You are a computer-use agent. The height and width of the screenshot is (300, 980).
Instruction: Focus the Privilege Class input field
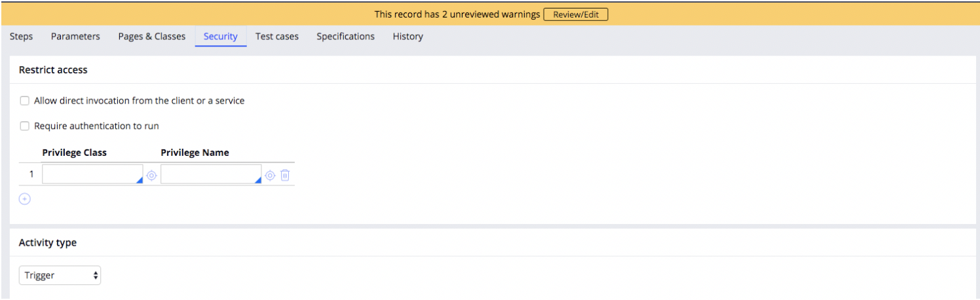tap(92, 174)
